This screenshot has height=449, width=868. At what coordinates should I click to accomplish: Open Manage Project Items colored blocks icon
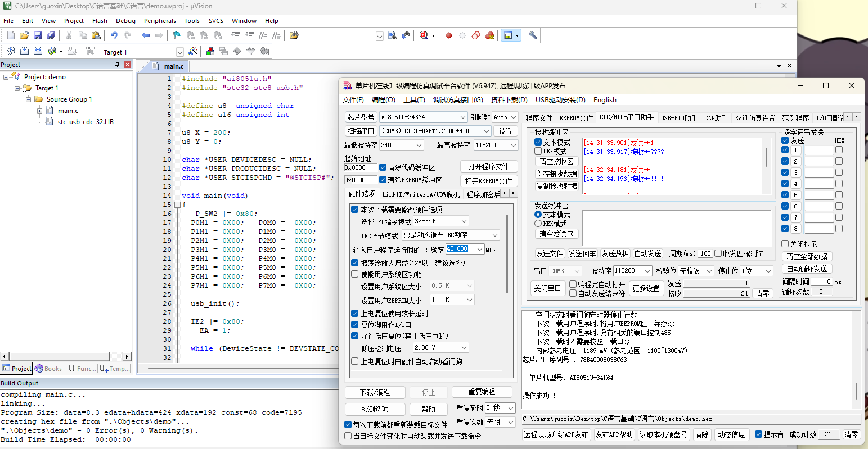click(x=210, y=51)
